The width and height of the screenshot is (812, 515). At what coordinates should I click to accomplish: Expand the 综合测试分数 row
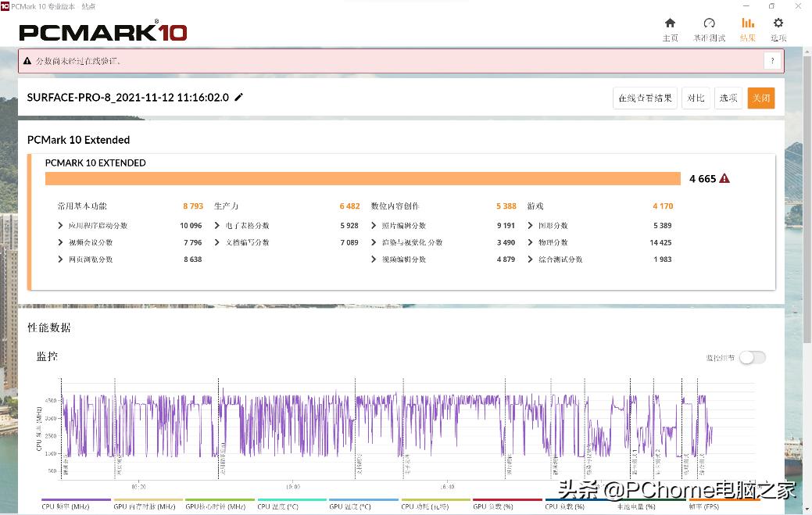[x=530, y=259]
